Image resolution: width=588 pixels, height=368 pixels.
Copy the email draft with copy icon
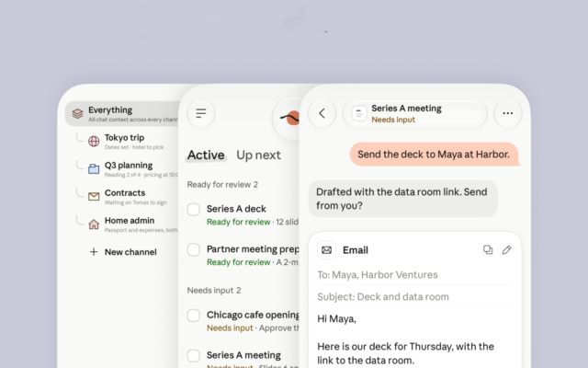point(488,249)
